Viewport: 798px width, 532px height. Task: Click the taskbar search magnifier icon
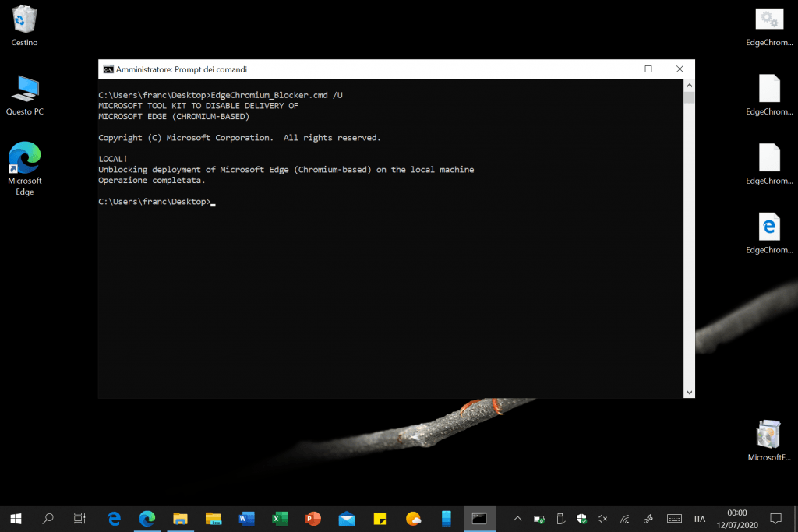click(48, 518)
